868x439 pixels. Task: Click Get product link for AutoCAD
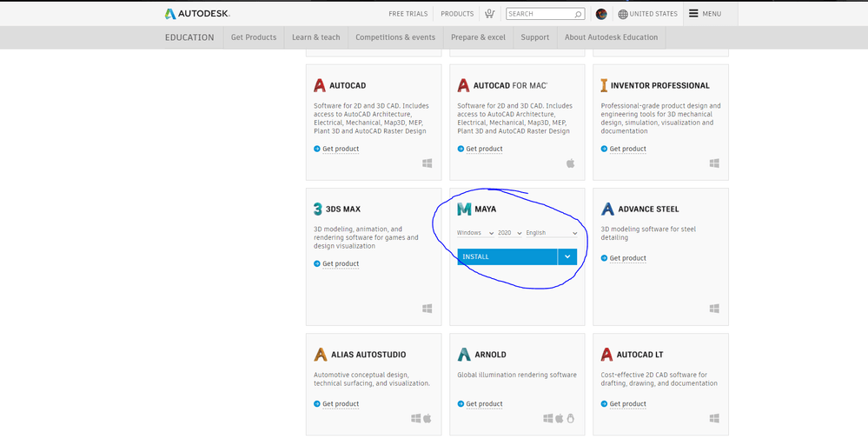(x=341, y=149)
